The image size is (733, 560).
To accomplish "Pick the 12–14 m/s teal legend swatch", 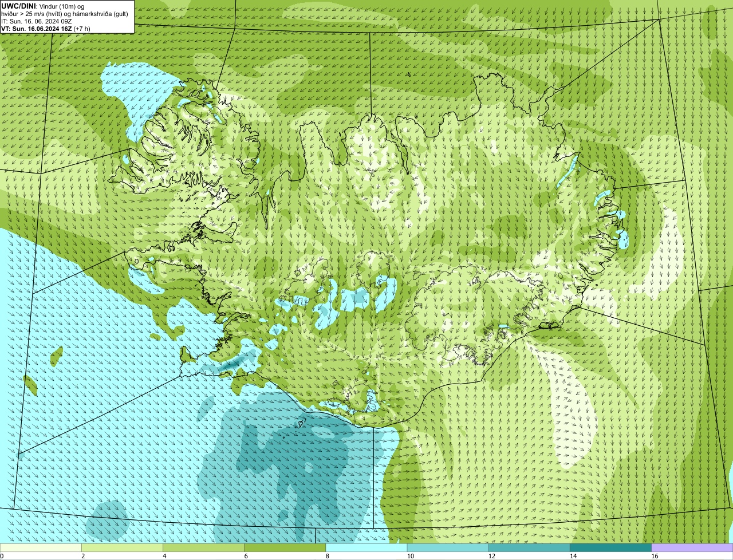I will tap(529, 548).
